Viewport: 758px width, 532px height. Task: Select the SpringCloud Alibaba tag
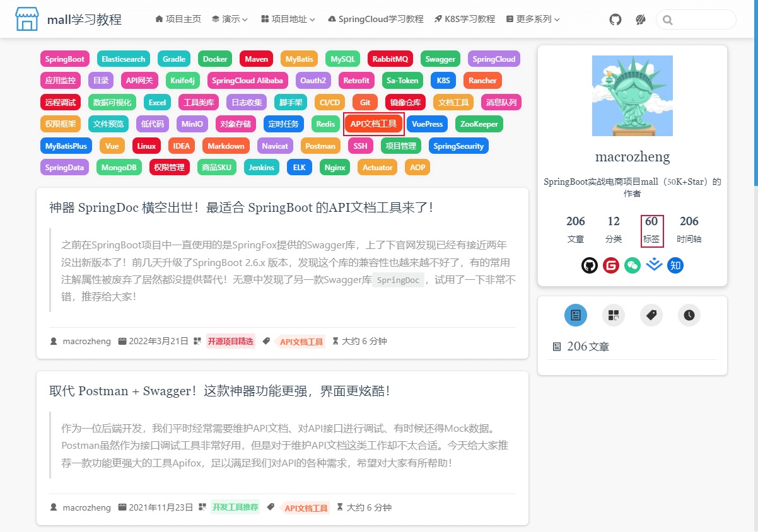point(248,81)
